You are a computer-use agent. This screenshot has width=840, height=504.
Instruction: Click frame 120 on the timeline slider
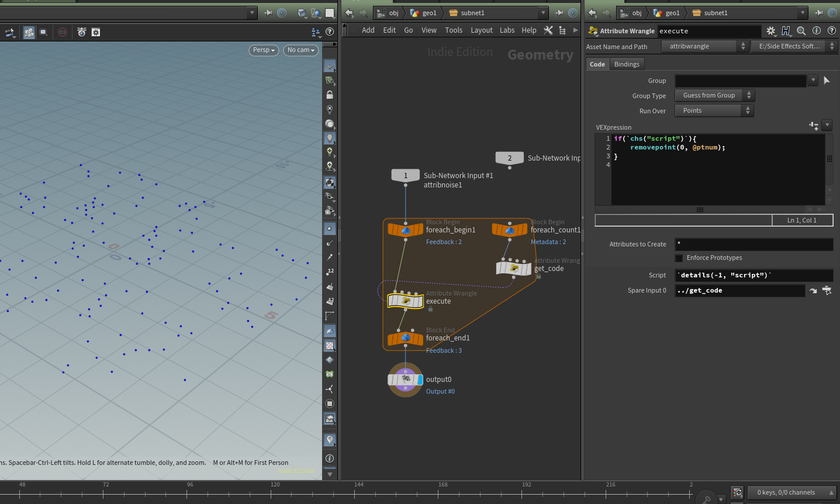pos(272,494)
